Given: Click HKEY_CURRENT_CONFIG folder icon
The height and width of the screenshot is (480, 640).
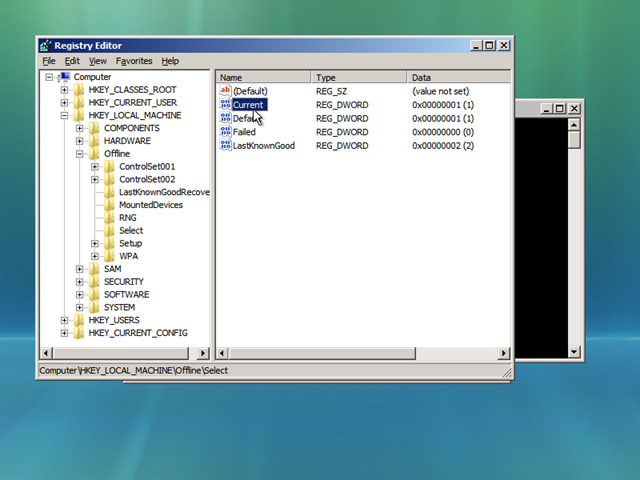Looking at the screenshot, I should tap(79, 333).
